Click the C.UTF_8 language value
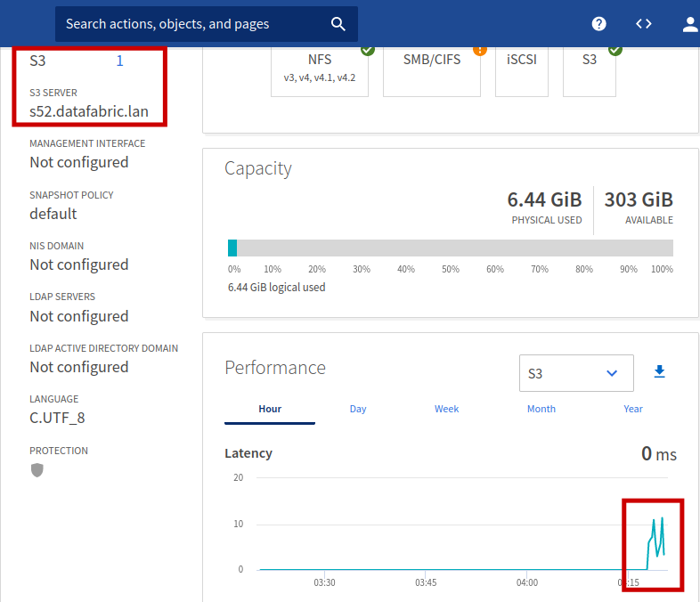The width and height of the screenshot is (700, 602). click(x=57, y=419)
